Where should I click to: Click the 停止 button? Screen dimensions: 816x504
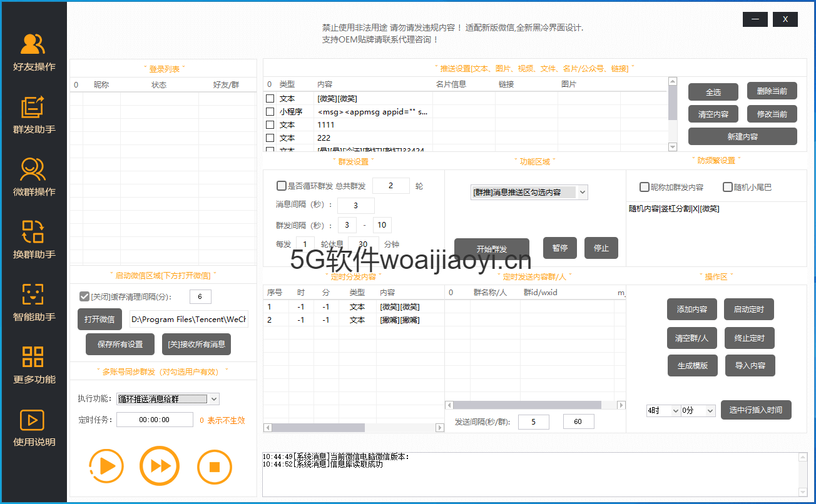tap(601, 248)
